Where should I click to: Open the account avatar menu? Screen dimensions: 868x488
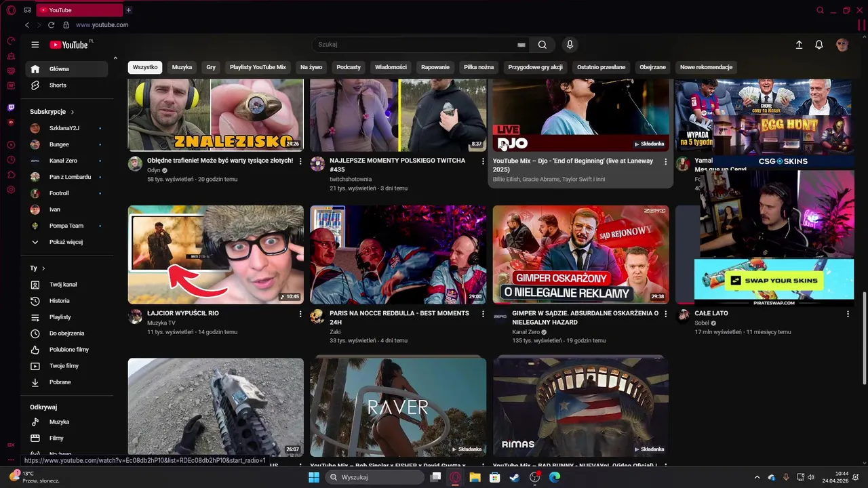tap(842, 45)
